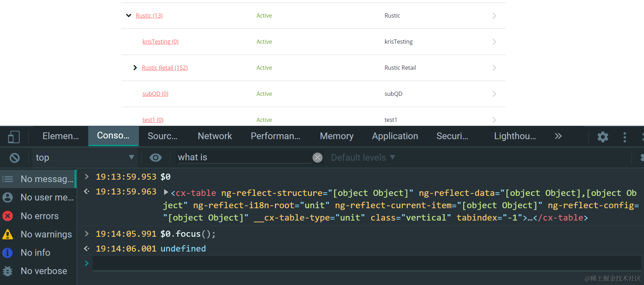Switch to the Application tab
Viewport: 644px width, 285px height.
pos(395,136)
